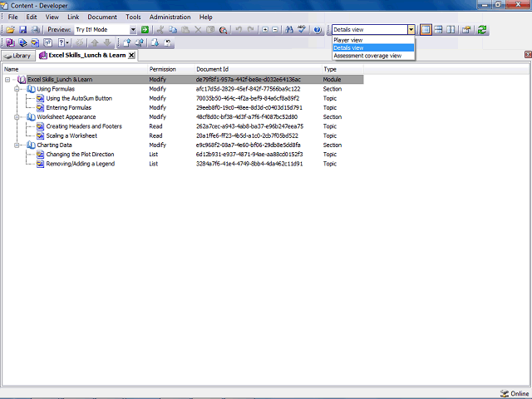
Task: Enable the single pane layout button
Action: click(426, 30)
